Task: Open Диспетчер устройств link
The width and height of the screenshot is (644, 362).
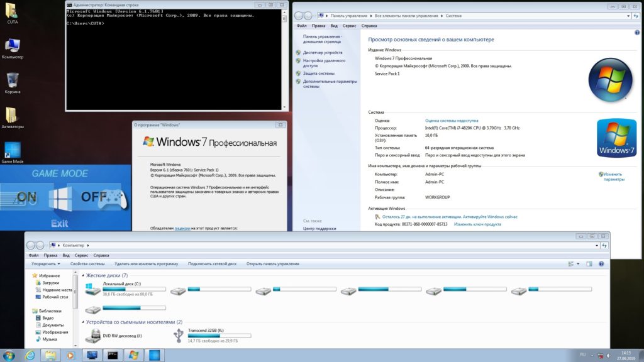Action: point(323,53)
